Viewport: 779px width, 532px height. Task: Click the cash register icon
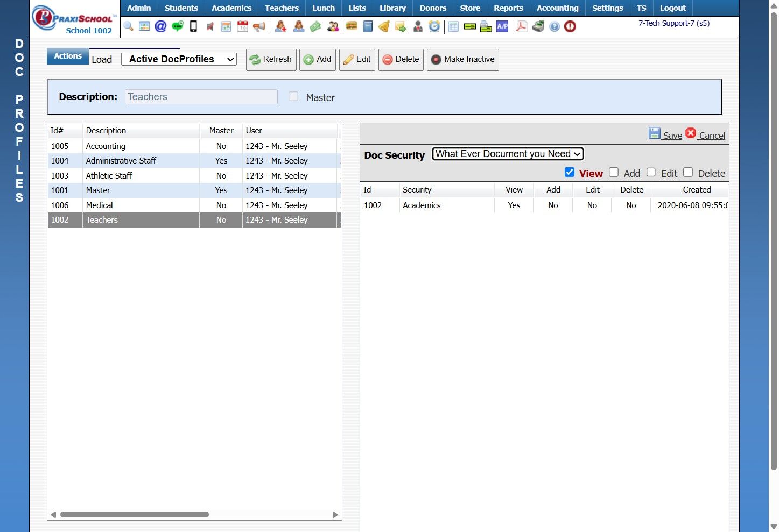(538, 26)
